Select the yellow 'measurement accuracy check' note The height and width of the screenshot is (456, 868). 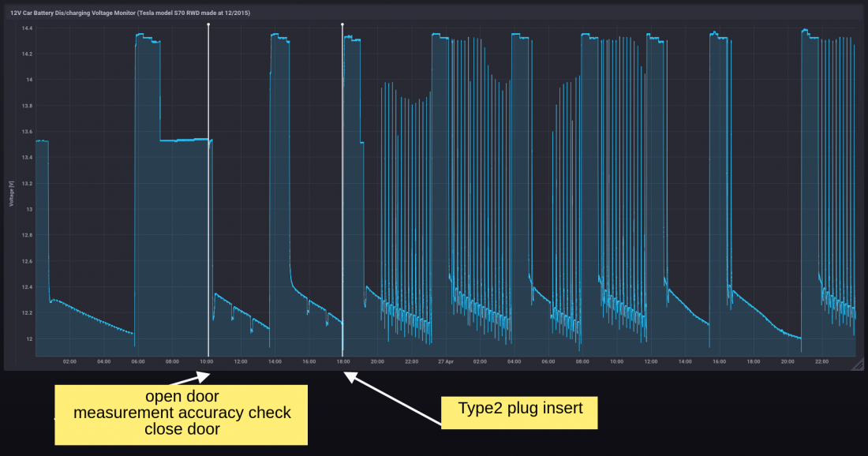click(181, 413)
